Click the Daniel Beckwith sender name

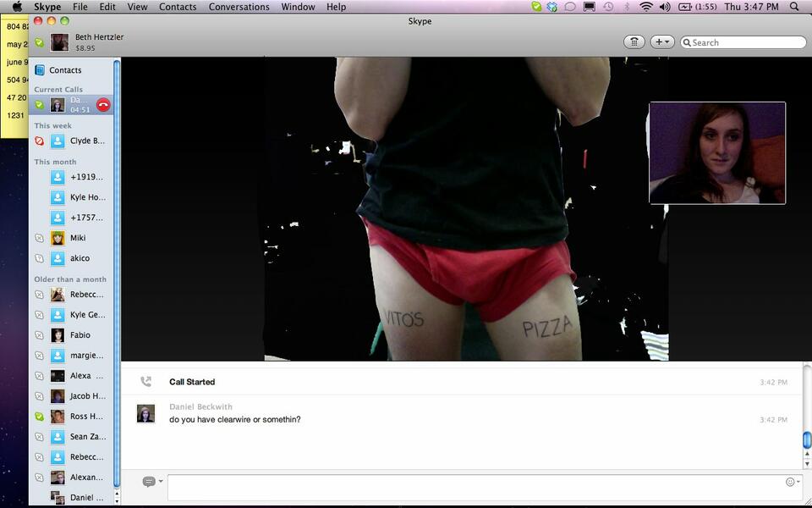coord(200,407)
